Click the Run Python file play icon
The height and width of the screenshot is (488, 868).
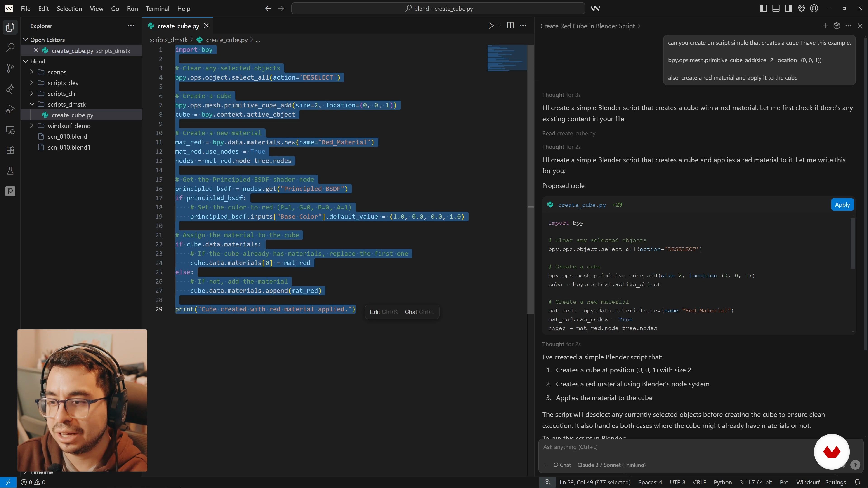pos(491,26)
